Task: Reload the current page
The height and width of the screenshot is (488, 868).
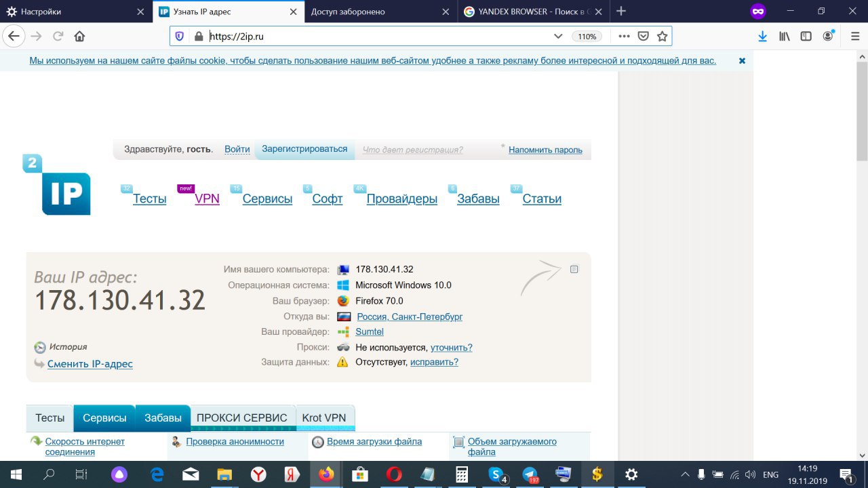Action: point(58,36)
